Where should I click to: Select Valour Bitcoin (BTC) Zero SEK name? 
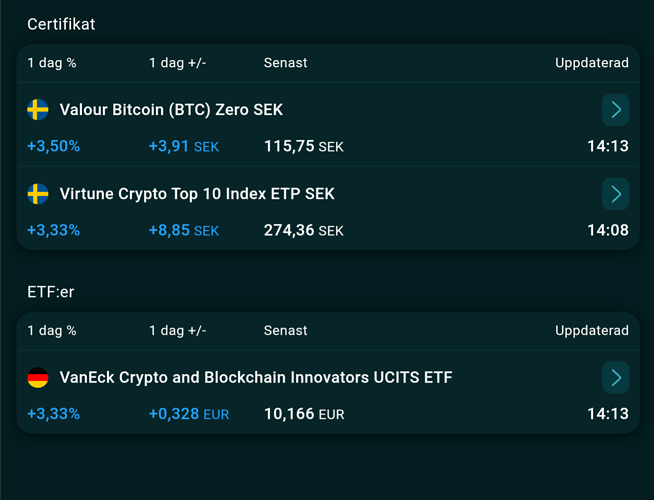(x=171, y=109)
